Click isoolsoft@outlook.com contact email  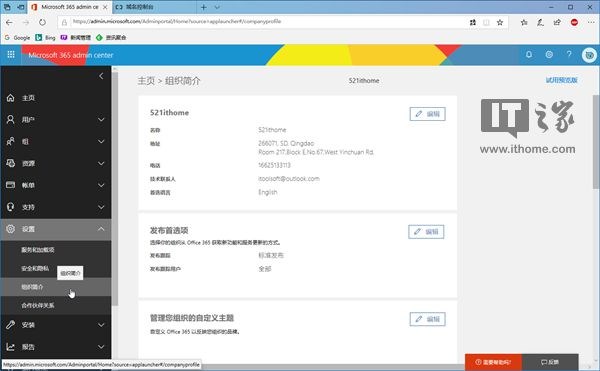pyautogui.click(x=289, y=179)
